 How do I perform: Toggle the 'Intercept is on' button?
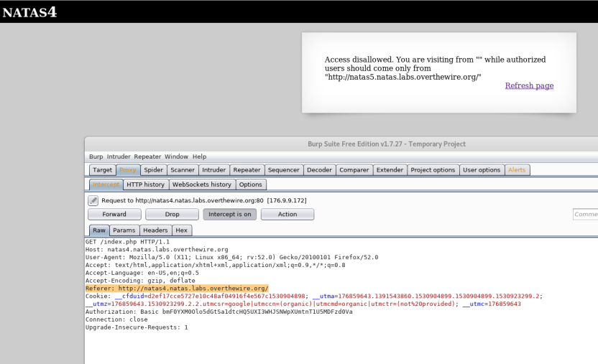(229, 215)
